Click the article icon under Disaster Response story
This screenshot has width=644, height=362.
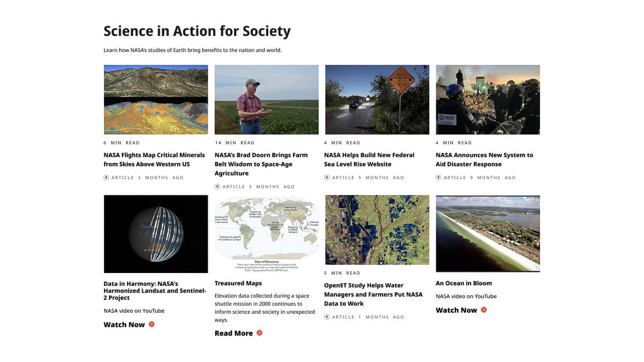[438, 178]
